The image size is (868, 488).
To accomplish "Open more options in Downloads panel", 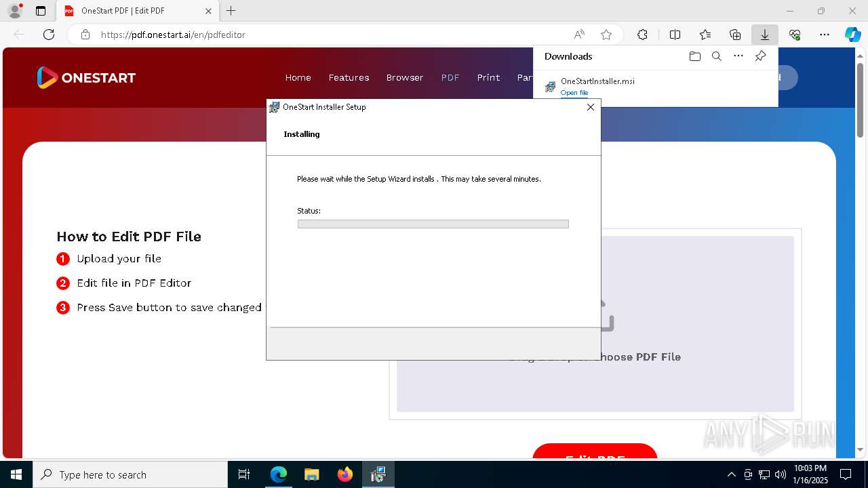I will (738, 56).
